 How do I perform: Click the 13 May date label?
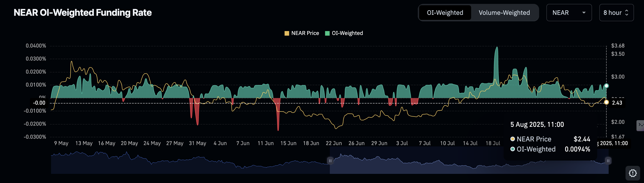[x=84, y=143]
